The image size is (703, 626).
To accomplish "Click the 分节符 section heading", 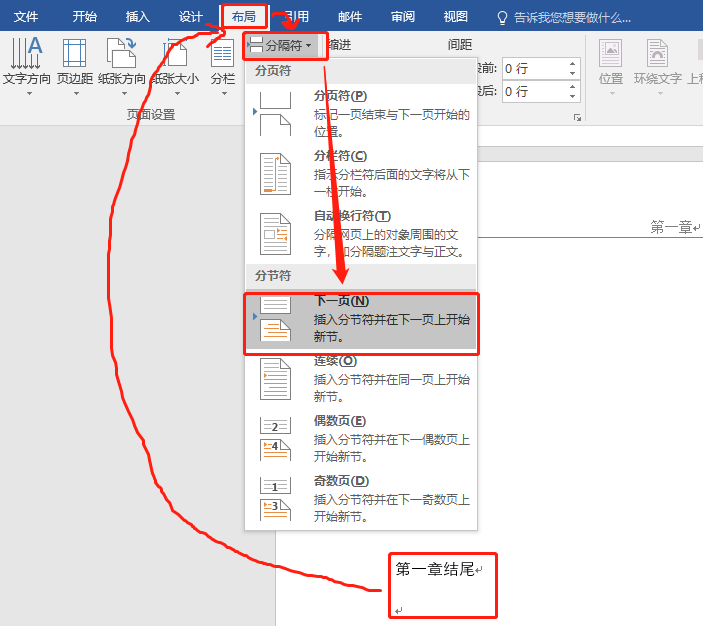I will pyautogui.click(x=273, y=275).
